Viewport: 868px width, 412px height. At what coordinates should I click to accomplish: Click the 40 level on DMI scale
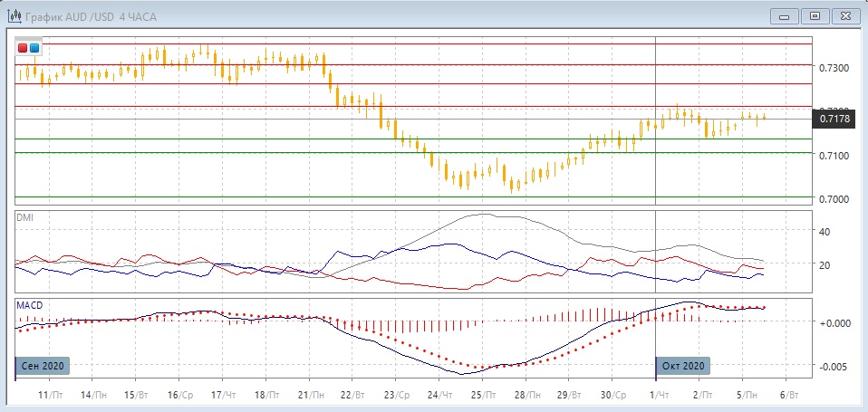(825, 232)
